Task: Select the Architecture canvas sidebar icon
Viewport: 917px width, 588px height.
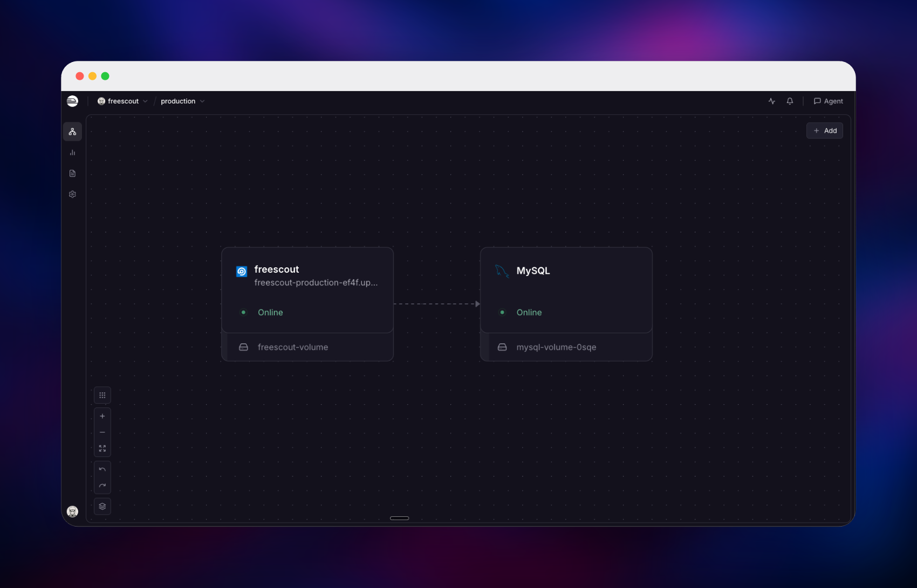Action: coord(72,132)
